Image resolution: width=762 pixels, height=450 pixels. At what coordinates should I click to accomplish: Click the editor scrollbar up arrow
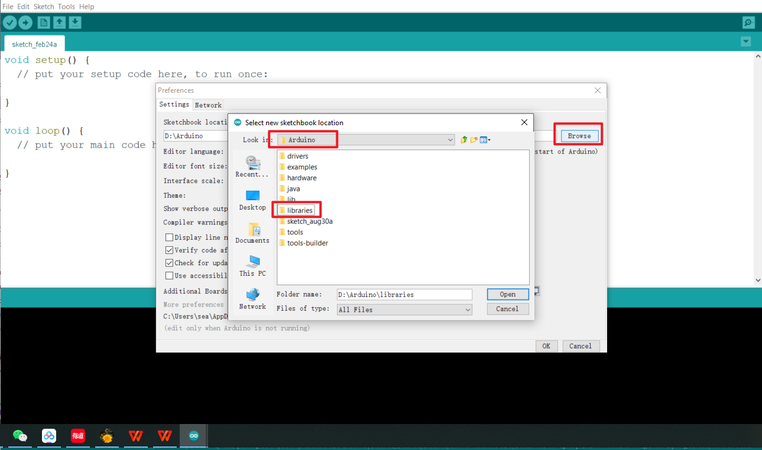758,56
